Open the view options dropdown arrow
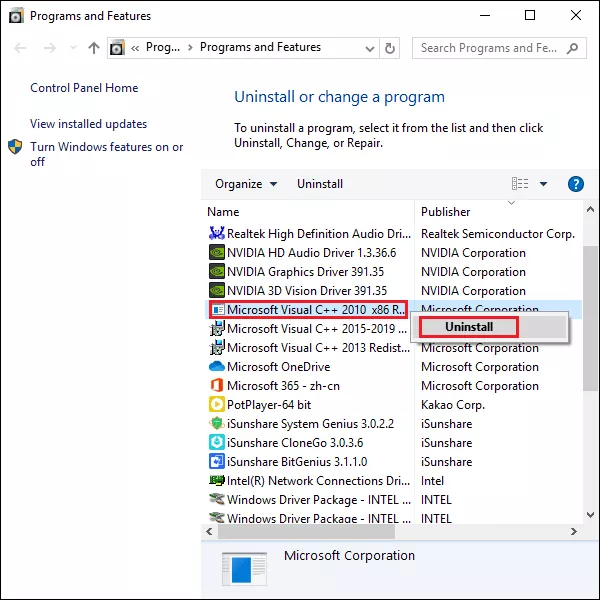 (543, 184)
